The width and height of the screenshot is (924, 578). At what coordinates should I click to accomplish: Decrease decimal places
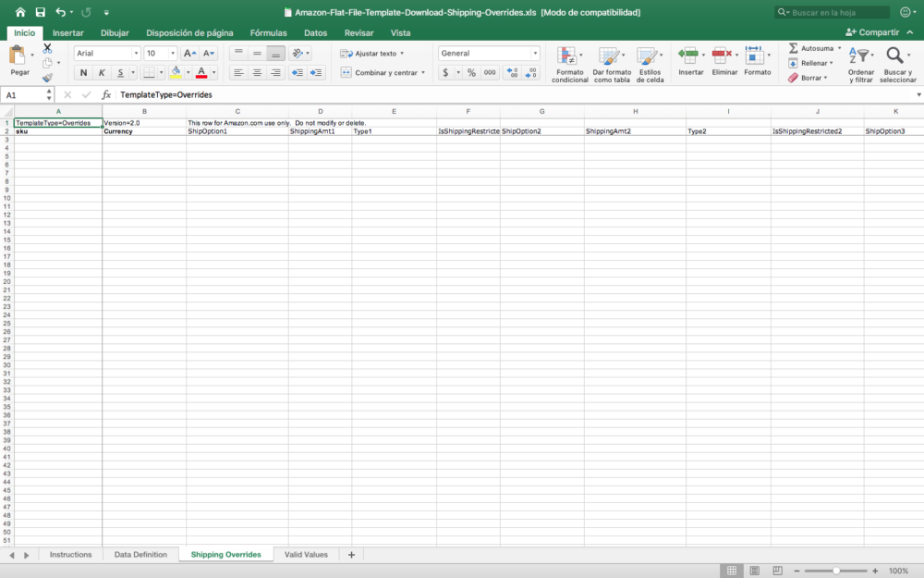(x=531, y=72)
